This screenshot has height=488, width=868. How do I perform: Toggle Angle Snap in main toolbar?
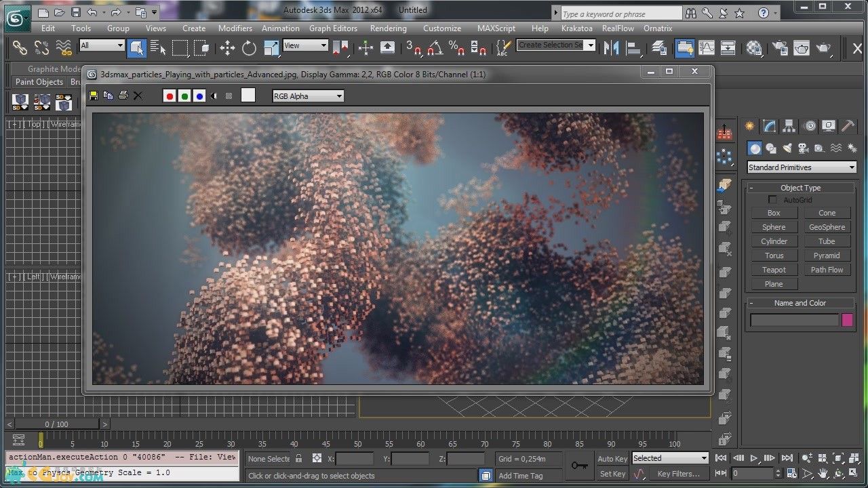tap(435, 47)
